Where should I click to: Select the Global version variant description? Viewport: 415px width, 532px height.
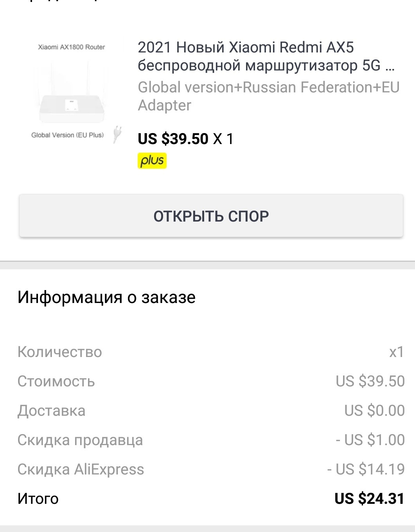(x=268, y=96)
